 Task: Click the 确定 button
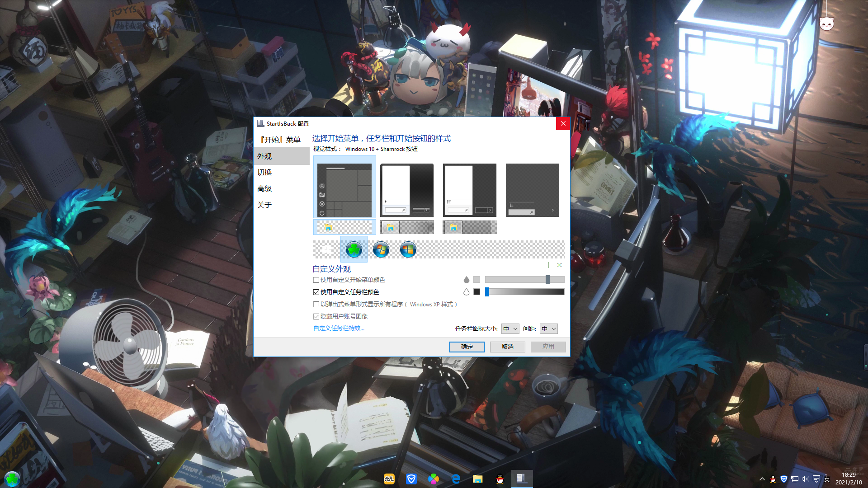[467, 347]
